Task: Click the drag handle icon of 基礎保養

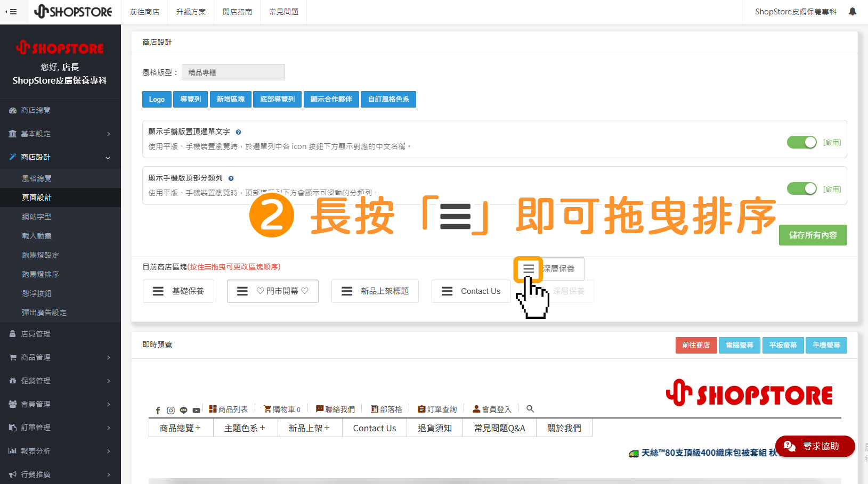Action: (x=158, y=291)
